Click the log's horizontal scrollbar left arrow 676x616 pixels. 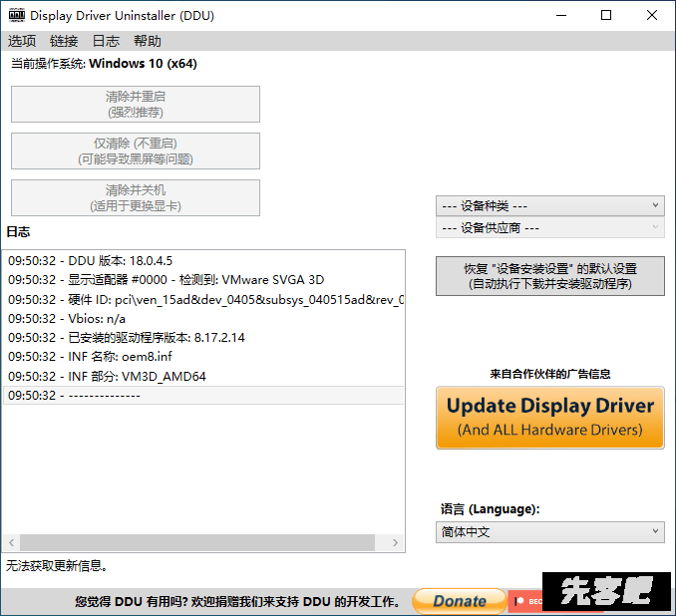pyautogui.click(x=12, y=543)
